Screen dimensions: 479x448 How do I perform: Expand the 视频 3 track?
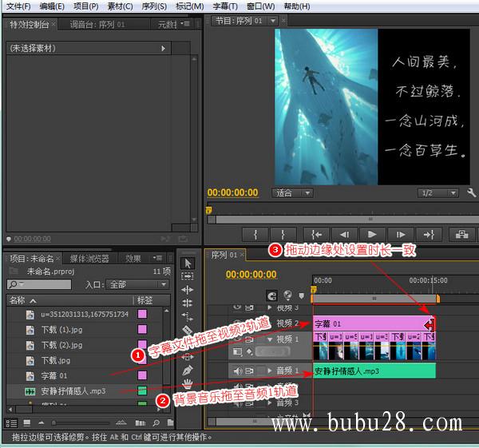(270, 307)
